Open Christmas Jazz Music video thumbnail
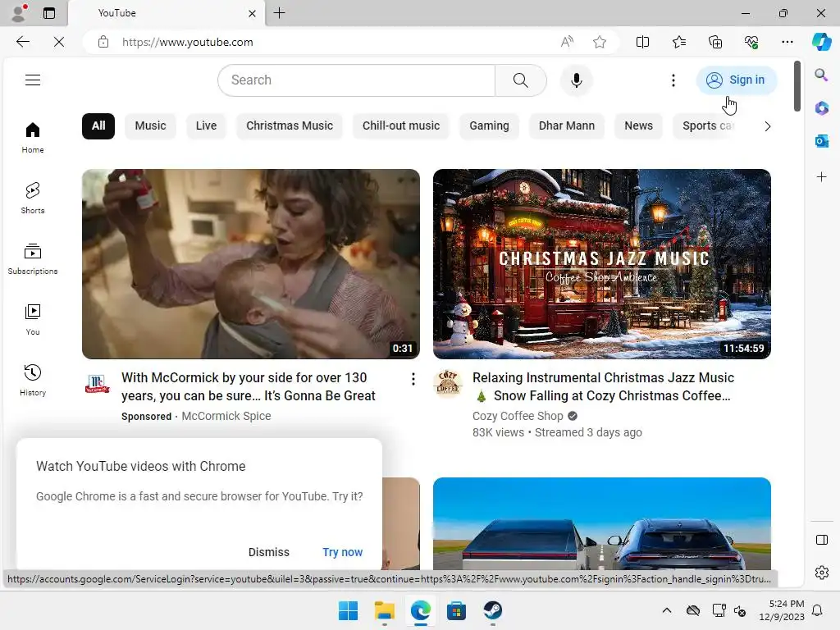Screen dimensions: 840x630 [x=602, y=264]
